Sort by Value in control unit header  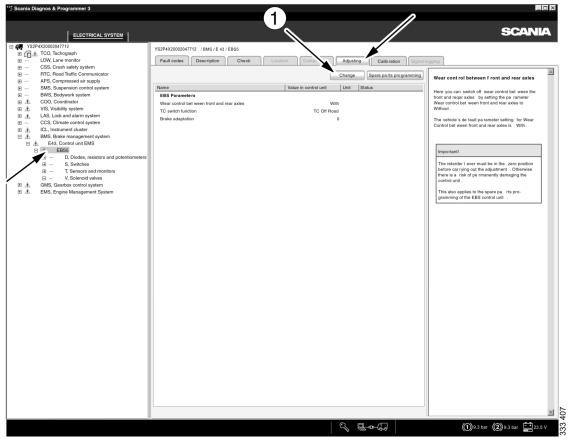313,88
